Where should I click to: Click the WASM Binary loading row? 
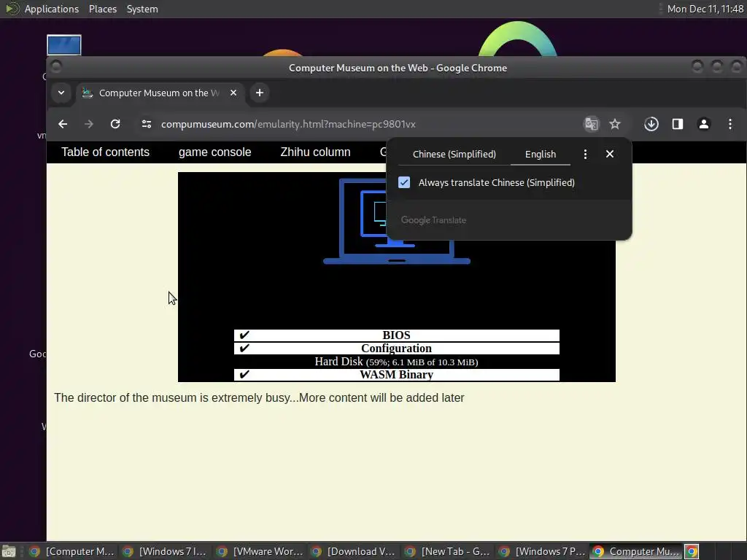396,374
